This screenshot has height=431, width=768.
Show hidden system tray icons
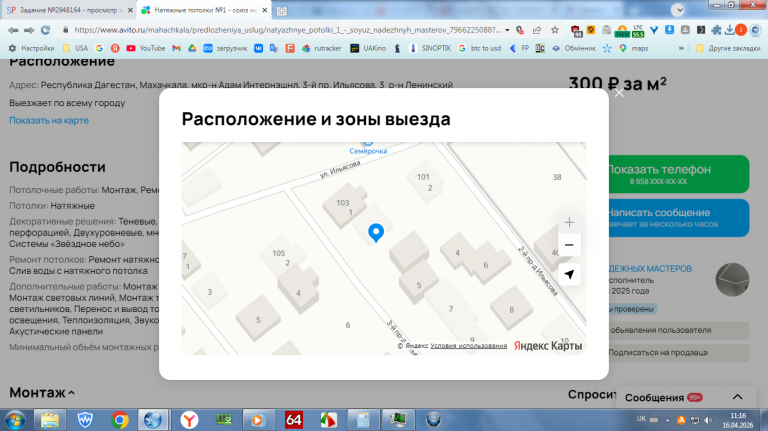pos(667,420)
